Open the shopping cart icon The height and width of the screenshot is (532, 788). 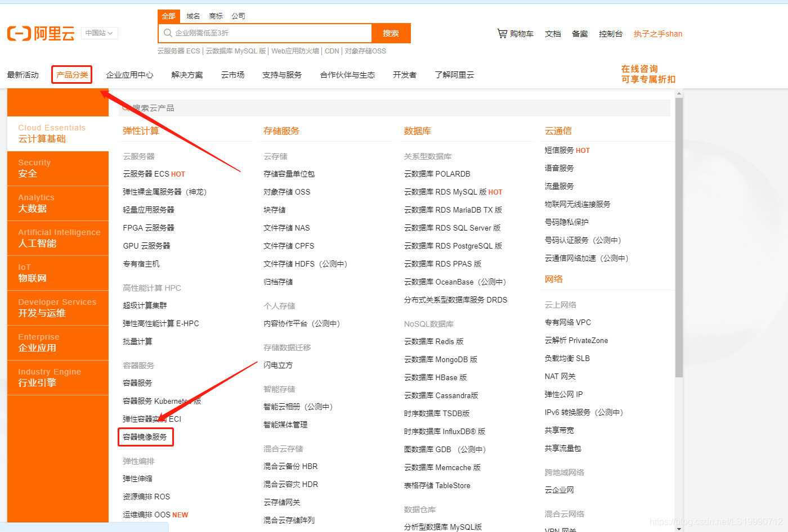pos(502,34)
